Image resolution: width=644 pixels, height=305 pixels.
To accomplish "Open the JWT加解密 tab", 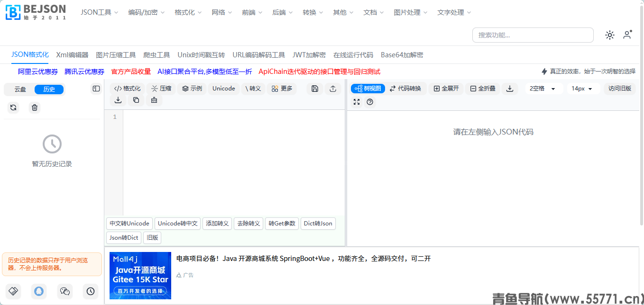I will (309, 55).
